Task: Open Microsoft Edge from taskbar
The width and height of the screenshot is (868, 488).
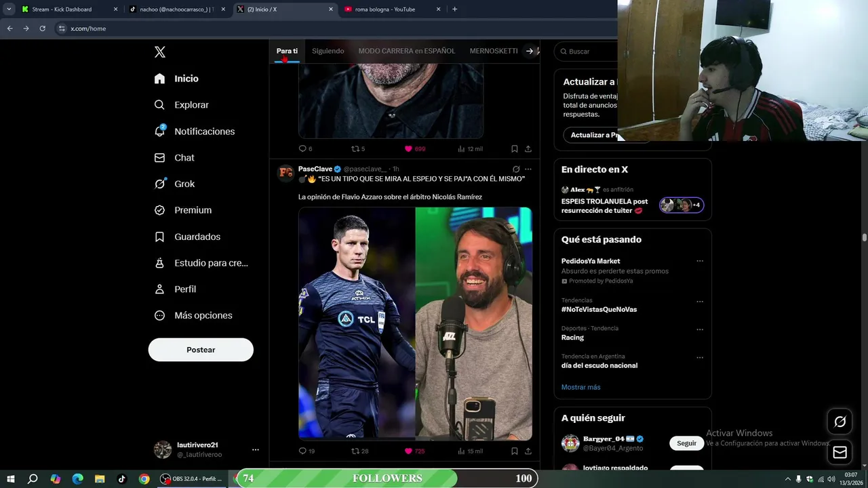Action: pos(77,479)
